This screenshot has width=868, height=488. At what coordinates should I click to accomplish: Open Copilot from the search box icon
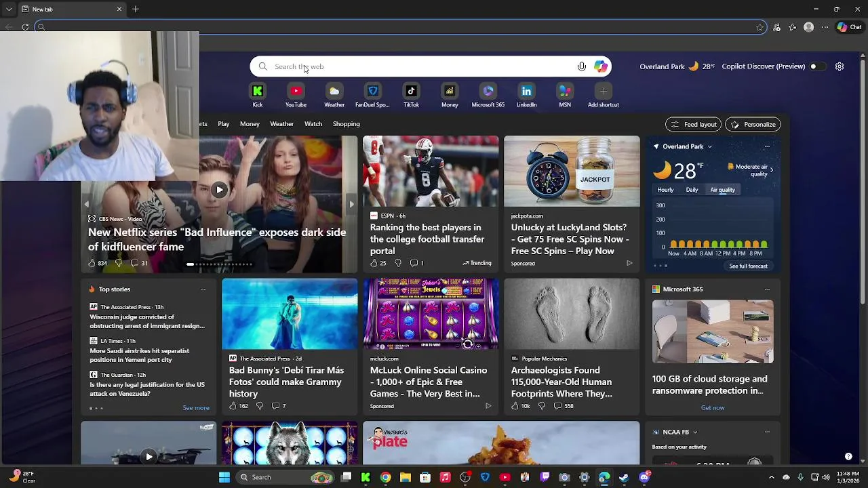click(x=601, y=66)
